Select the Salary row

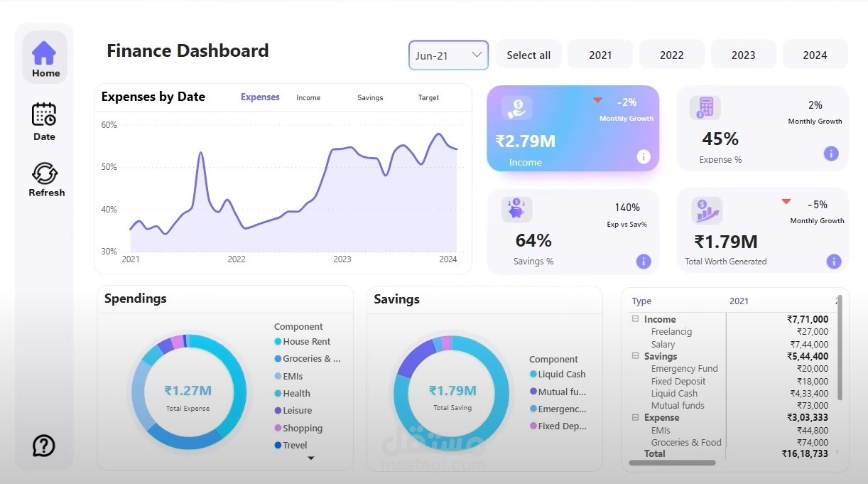pyautogui.click(x=730, y=344)
